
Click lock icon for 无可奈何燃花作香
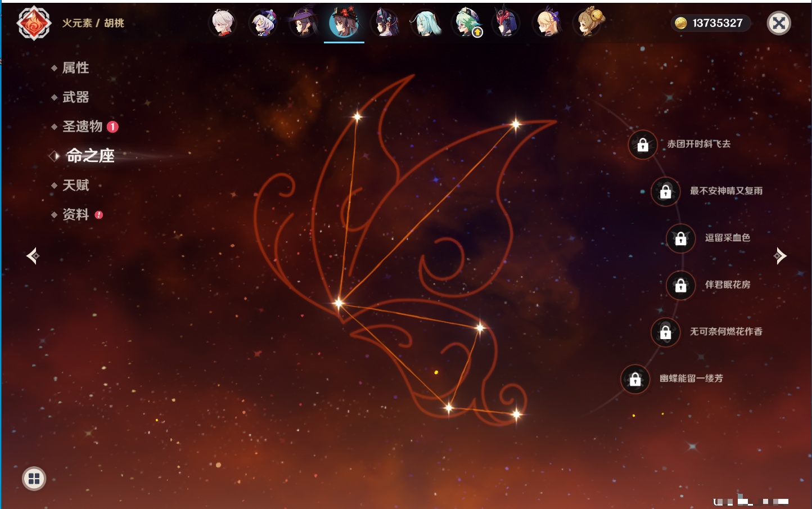[x=665, y=332]
